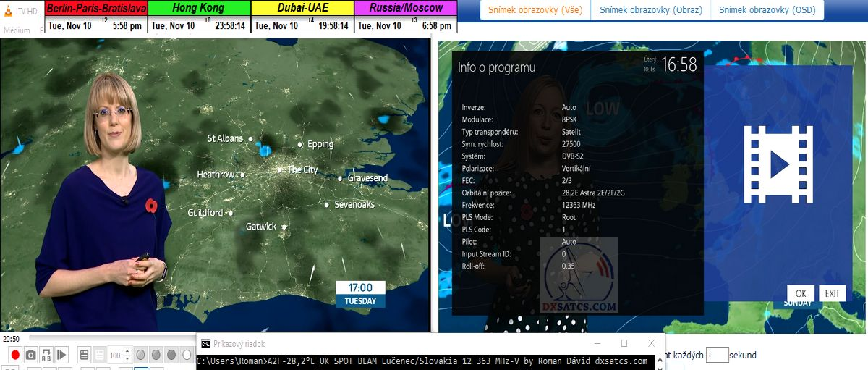Image resolution: width=868 pixels, height=370 pixels.
Task: Click the frame-by-frame step button
Action: point(62,355)
